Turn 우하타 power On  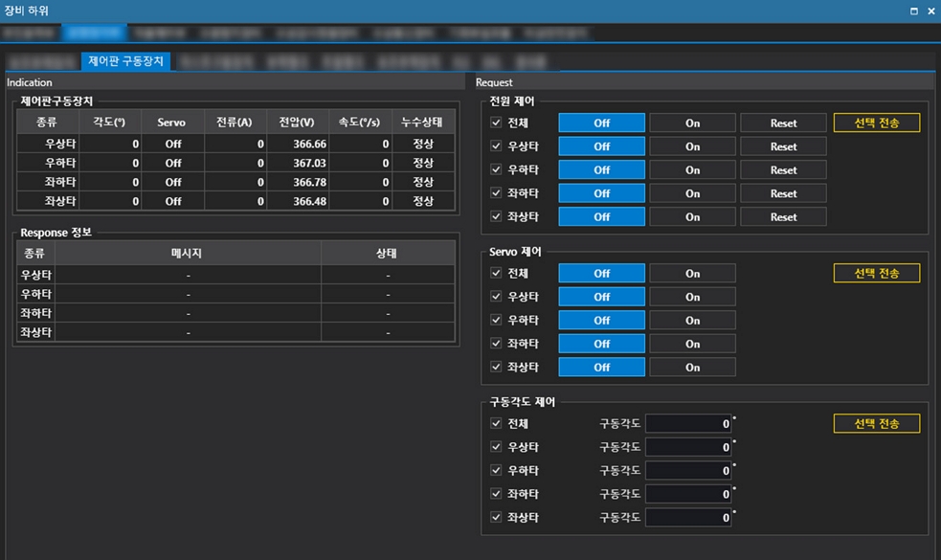[x=692, y=169]
